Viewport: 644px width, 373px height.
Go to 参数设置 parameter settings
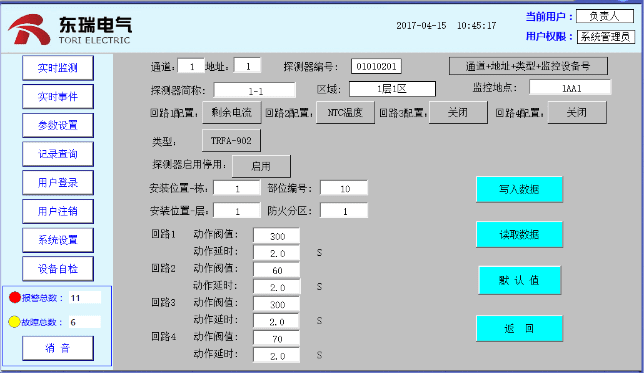(x=58, y=125)
